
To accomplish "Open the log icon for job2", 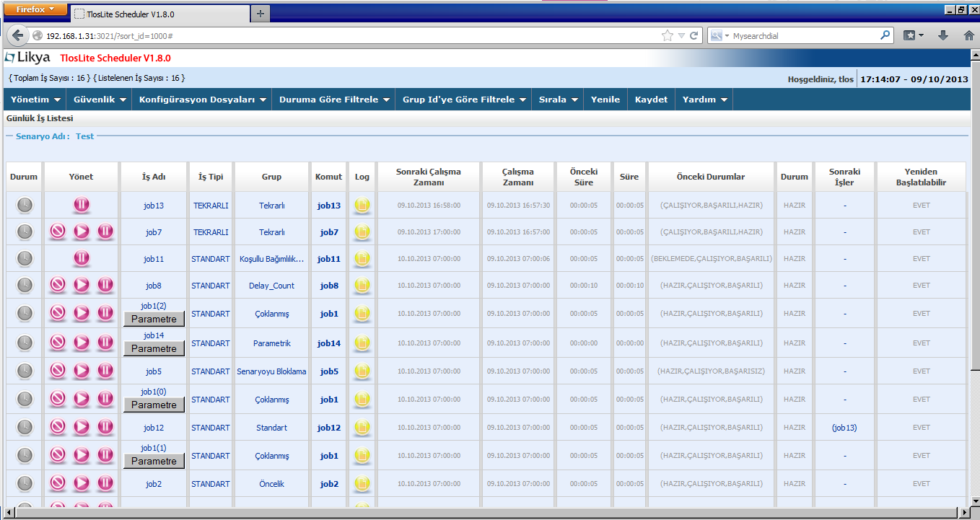I will [x=362, y=483].
